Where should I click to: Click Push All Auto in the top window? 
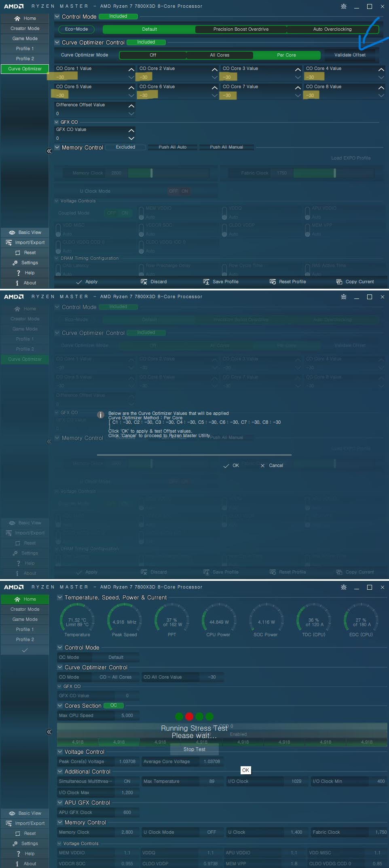coord(173,147)
